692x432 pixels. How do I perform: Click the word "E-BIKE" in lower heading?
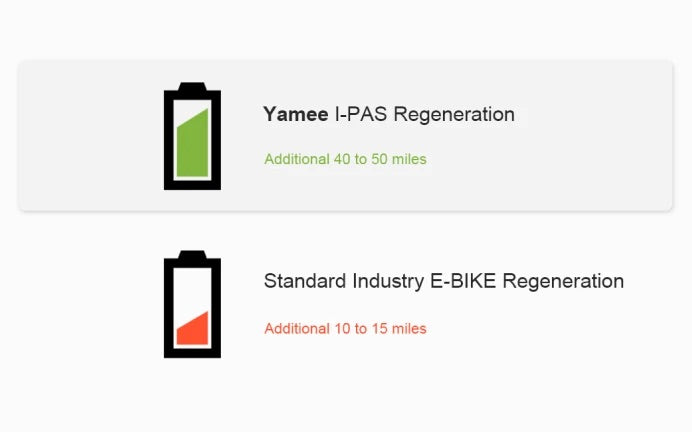click(x=463, y=281)
